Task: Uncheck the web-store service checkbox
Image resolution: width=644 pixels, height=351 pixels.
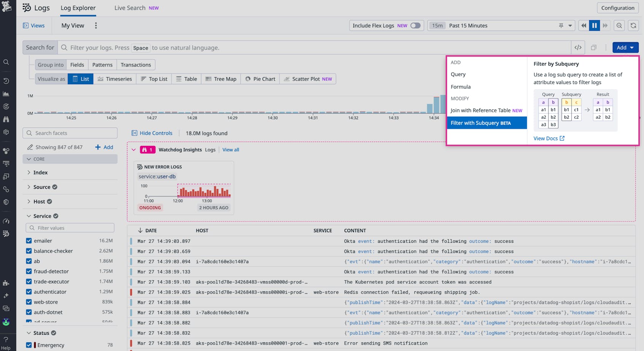Action: [29, 302]
